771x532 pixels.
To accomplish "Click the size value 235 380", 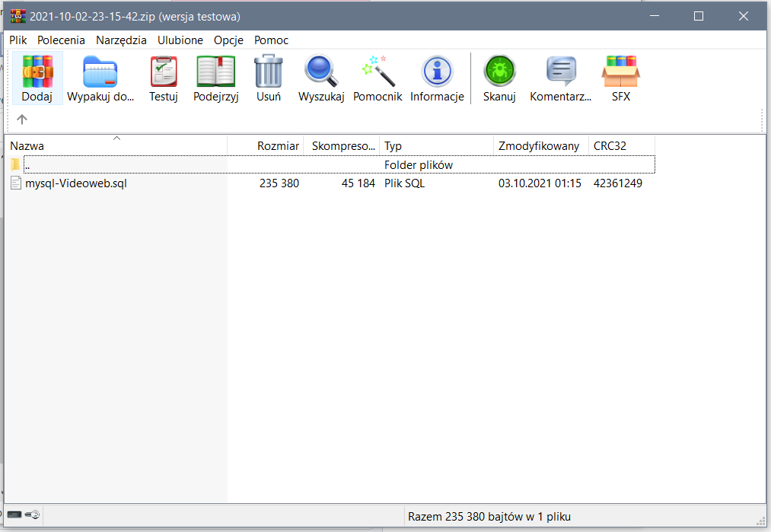I will click(279, 183).
